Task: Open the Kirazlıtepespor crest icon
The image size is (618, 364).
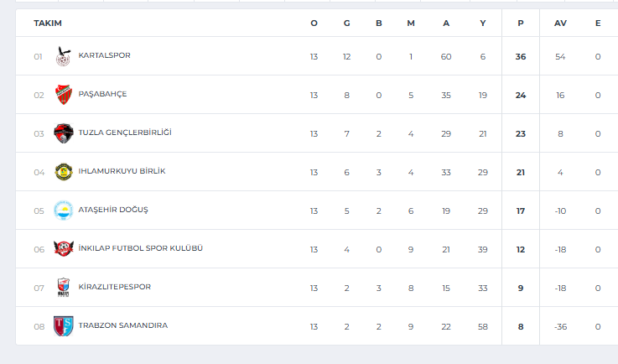Action: (x=64, y=288)
